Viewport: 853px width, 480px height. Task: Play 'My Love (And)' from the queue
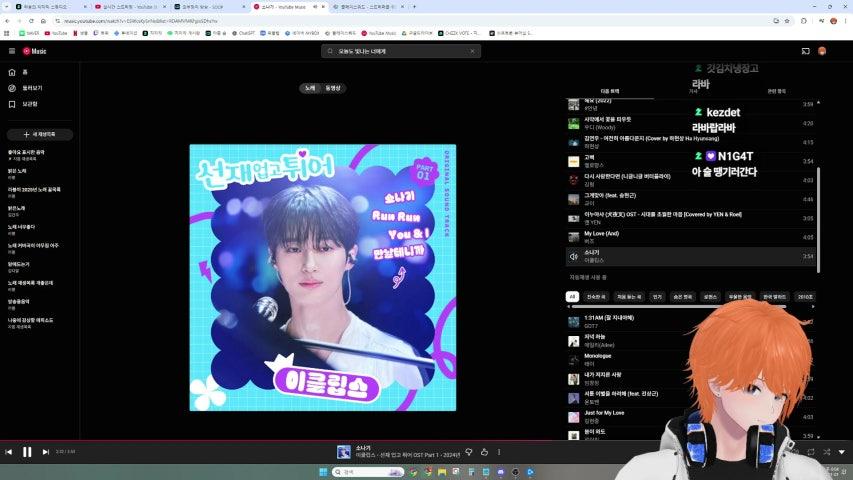pyautogui.click(x=691, y=237)
